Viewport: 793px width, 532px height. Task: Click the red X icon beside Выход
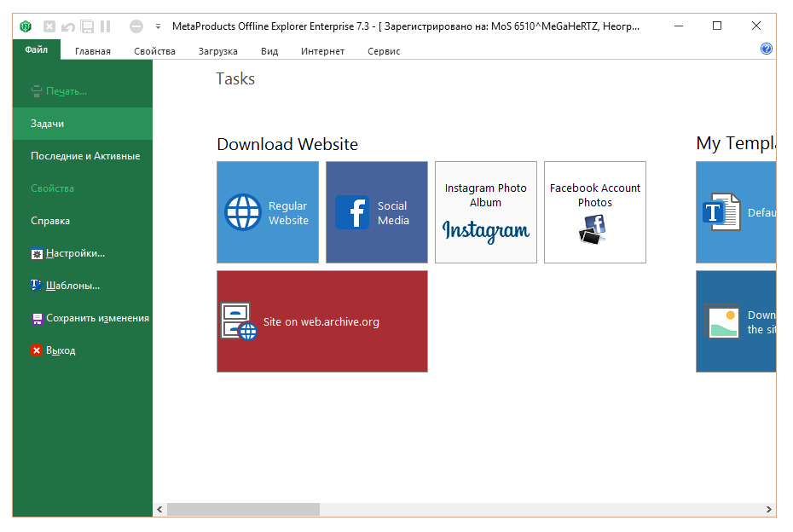pos(37,350)
